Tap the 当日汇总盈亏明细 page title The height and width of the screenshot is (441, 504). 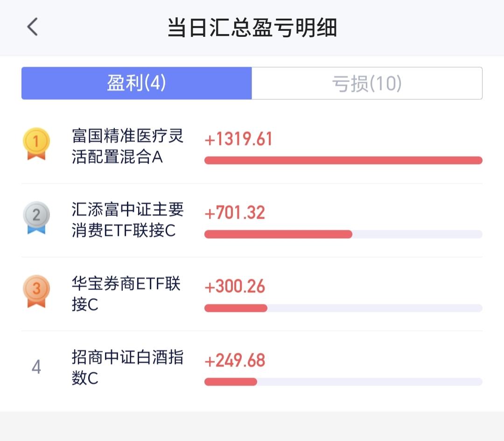252,28
